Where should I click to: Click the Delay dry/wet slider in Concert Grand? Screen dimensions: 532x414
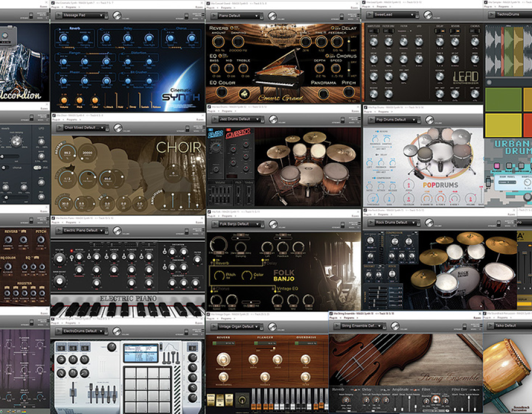[x=349, y=43]
